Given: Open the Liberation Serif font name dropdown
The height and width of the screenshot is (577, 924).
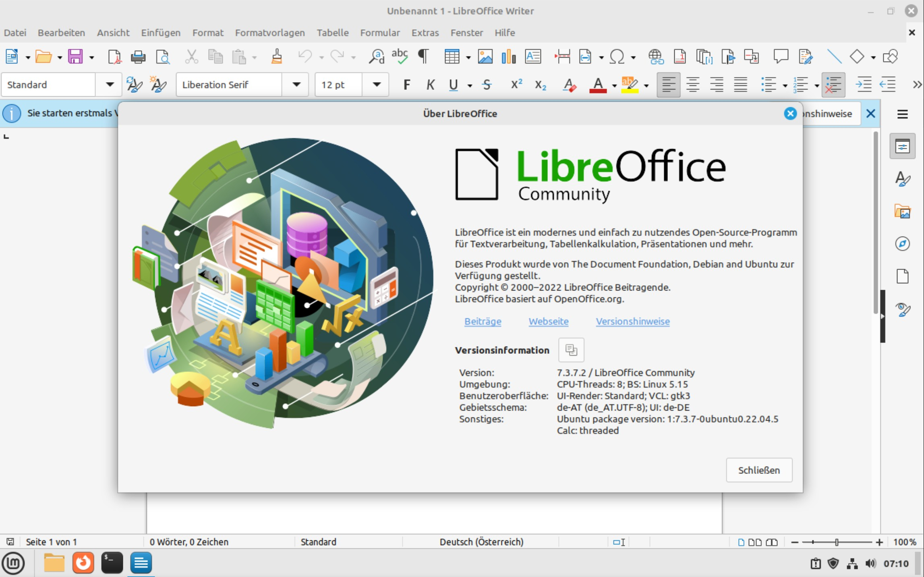Looking at the screenshot, I should (296, 85).
